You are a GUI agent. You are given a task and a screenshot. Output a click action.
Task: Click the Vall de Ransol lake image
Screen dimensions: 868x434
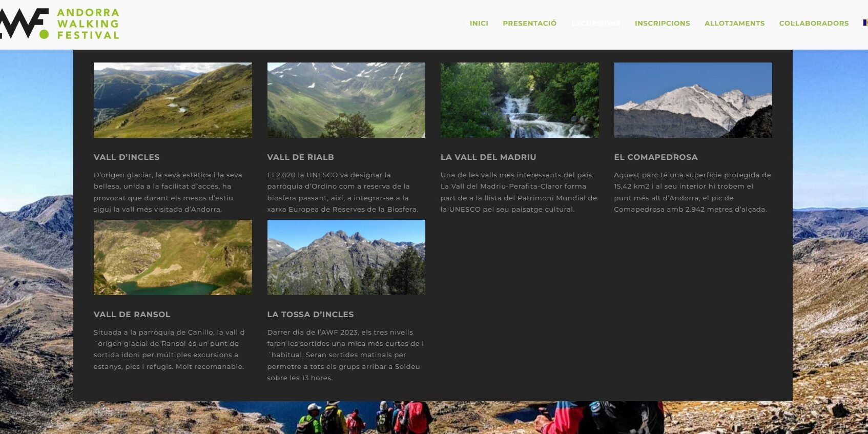click(173, 257)
